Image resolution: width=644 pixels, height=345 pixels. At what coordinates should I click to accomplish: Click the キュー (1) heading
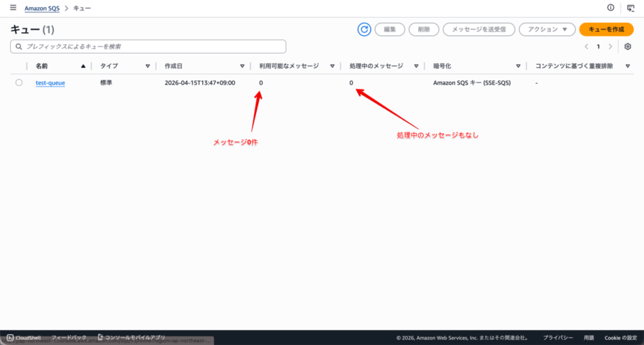pyautogui.click(x=32, y=30)
